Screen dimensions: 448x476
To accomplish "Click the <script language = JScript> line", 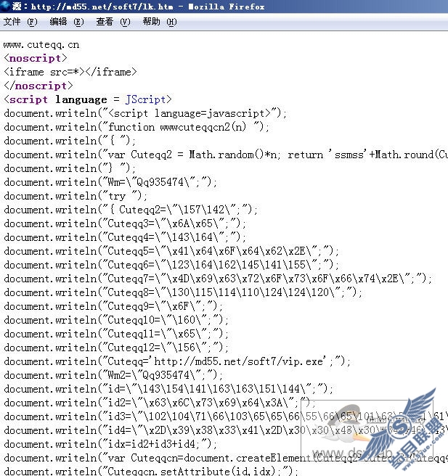I will (x=88, y=99).
